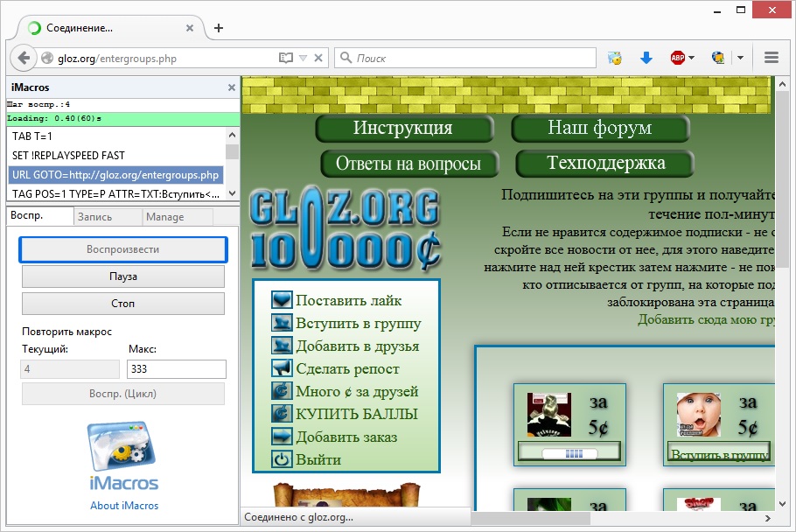This screenshot has height=532, width=796.
Task: Select the TAB T=1 macro line
Action: 115,136
